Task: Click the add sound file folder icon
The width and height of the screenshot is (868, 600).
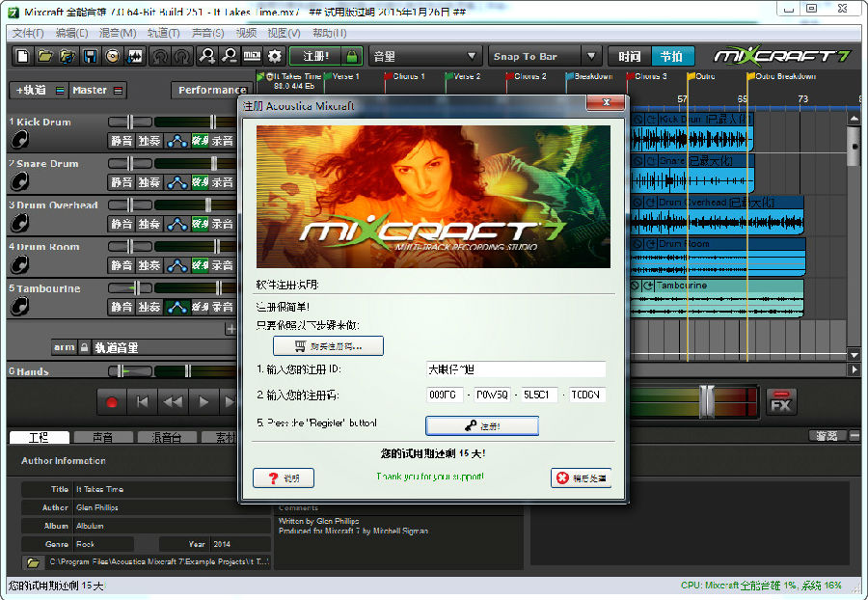Action: (x=68, y=56)
